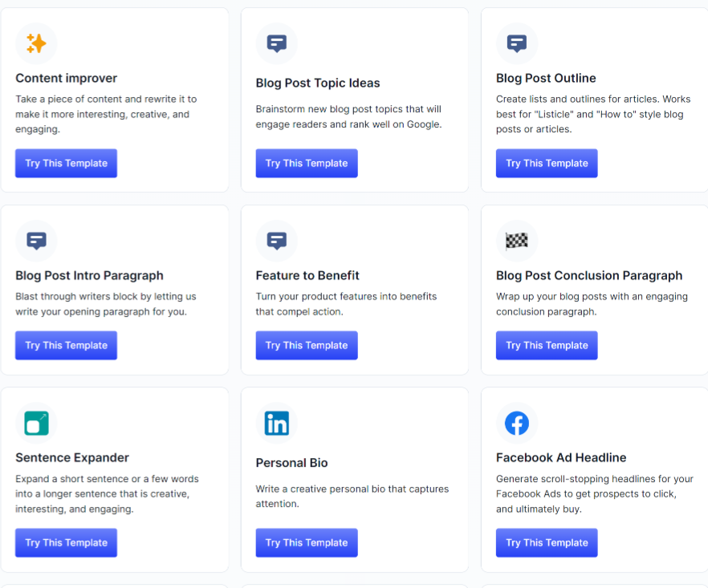Viewport: 708px width, 588px height.
Task: Click the LinkedIn icon on Personal Bio
Action: [277, 424]
